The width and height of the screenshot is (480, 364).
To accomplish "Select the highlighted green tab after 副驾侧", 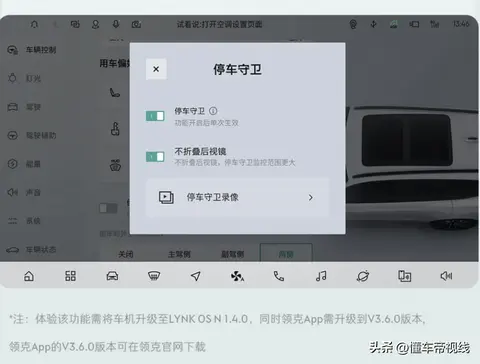I will 286,253.
